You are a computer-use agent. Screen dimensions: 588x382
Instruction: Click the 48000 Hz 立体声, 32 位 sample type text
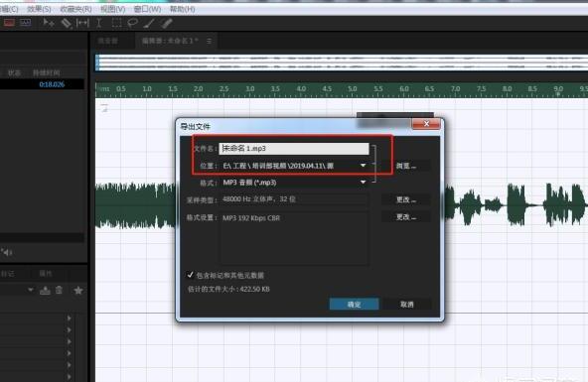[x=259, y=199]
